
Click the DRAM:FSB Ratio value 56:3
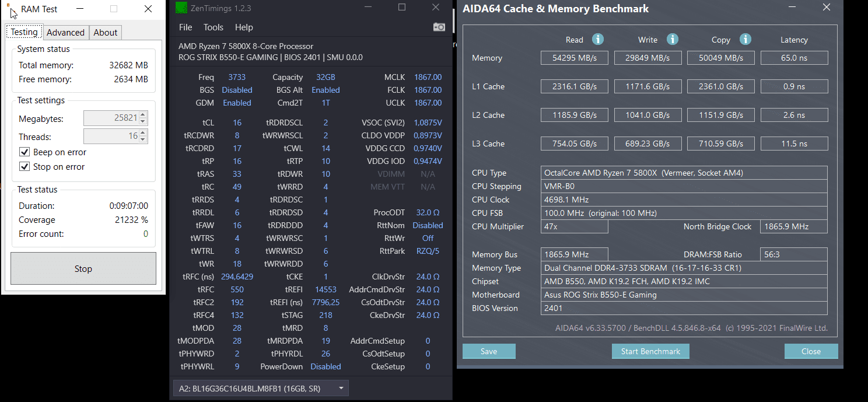click(794, 254)
